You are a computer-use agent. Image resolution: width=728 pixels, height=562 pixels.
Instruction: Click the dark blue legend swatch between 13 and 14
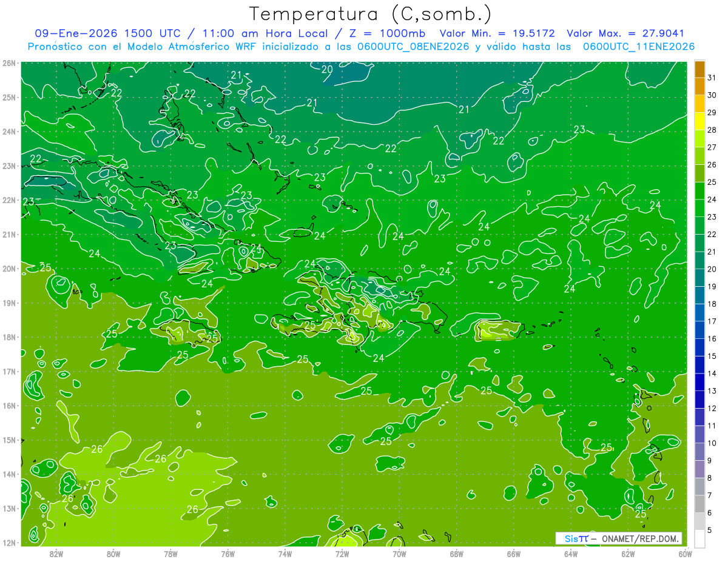[699, 382]
